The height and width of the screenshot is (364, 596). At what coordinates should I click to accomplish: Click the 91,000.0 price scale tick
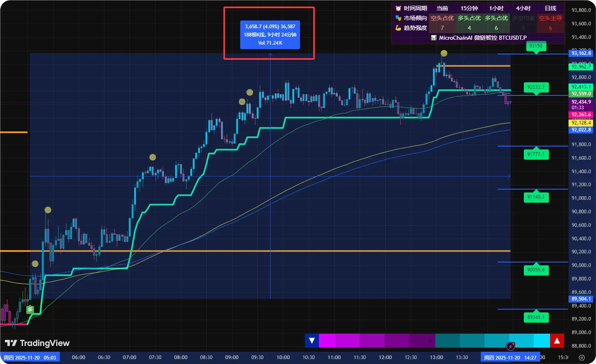click(x=581, y=198)
